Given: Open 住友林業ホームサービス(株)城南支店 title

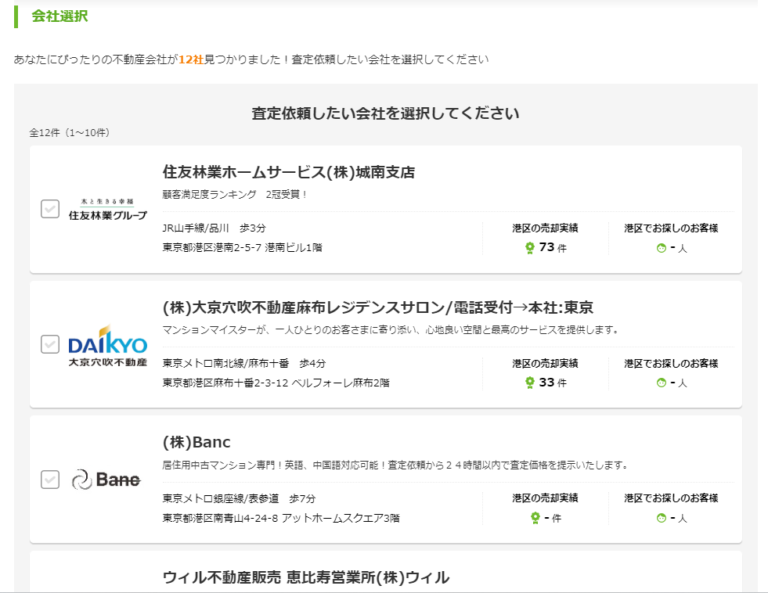Looking at the screenshot, I should (288, 172).
